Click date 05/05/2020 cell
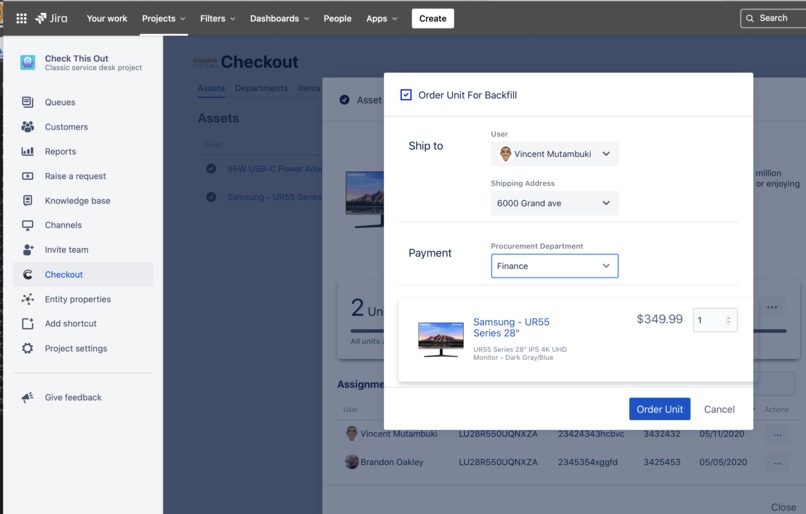Viewport: 806px width, 514px height. click(x=723, y=463)
